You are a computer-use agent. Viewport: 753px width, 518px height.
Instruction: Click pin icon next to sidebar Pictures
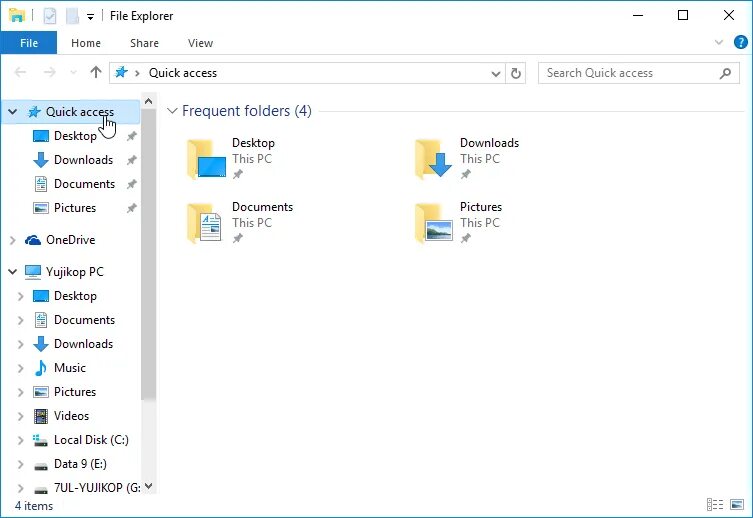click(132, 208)
